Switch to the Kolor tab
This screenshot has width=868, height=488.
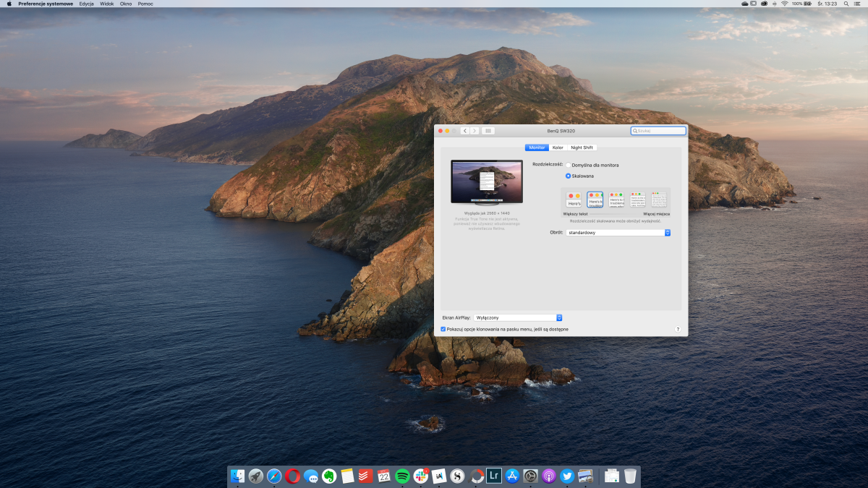(x=558, y=147)
